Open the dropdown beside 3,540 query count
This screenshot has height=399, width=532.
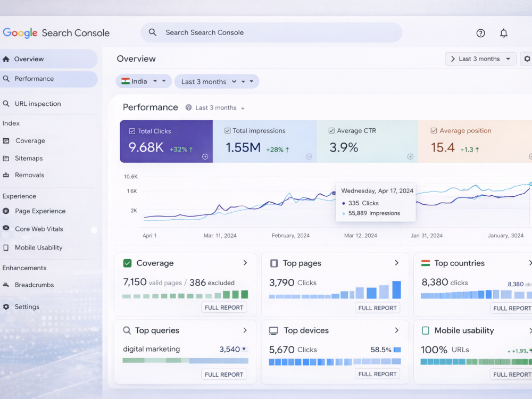(244, 349)
